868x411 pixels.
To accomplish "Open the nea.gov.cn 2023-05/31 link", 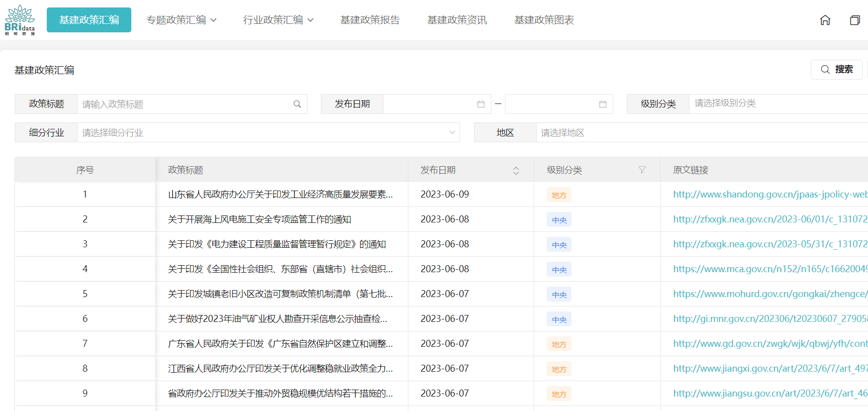I will (771, 244).
